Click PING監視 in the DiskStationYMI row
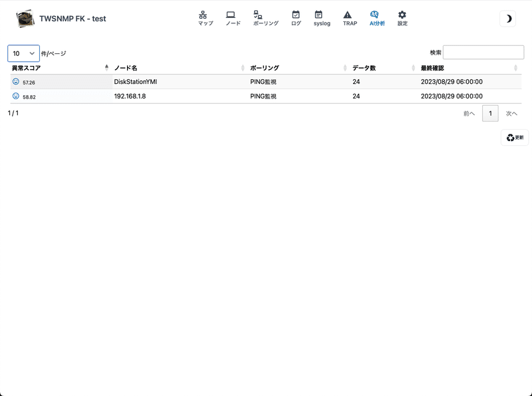Viewport: 532px width, 396px height. tap(263, 82)
